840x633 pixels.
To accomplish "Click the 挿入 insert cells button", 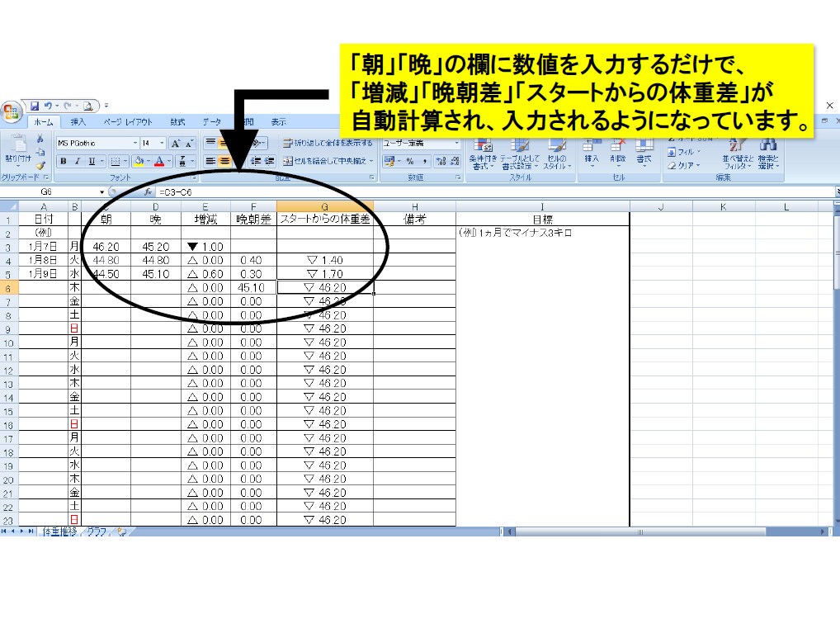I will [x=592, y=152].
